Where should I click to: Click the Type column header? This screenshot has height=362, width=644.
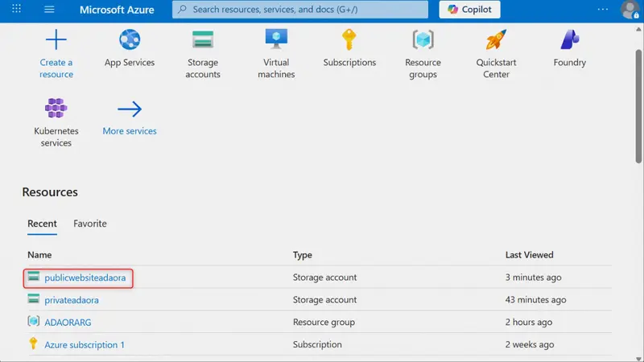tap(303, 255)
